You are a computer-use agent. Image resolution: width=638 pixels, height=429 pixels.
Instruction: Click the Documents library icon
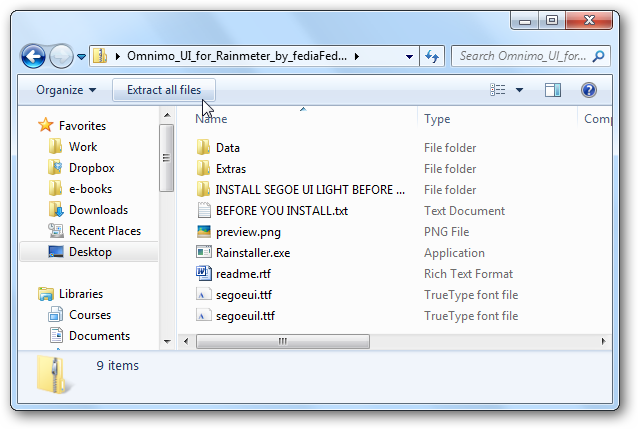point(56,335)
